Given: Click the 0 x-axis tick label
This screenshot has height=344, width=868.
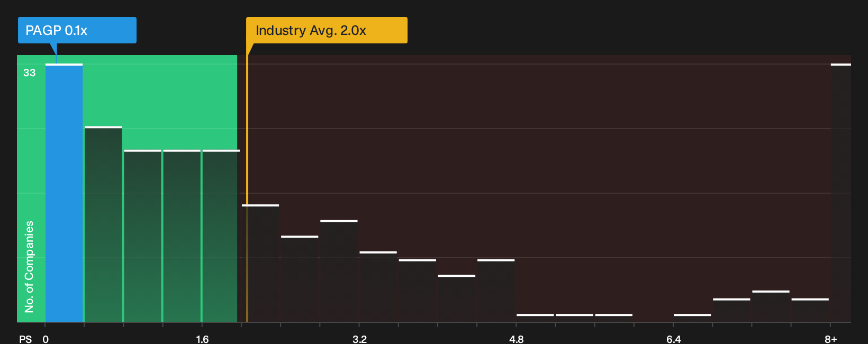Looking at the screenshot, I should pos(46,339).
